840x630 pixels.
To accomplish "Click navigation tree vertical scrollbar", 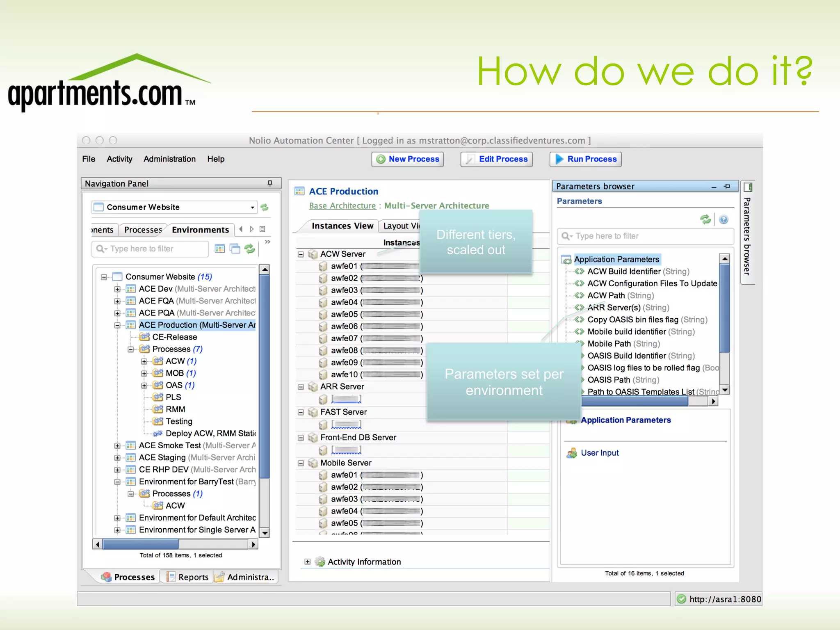I will pyautogui.click(x=265, y=377).
